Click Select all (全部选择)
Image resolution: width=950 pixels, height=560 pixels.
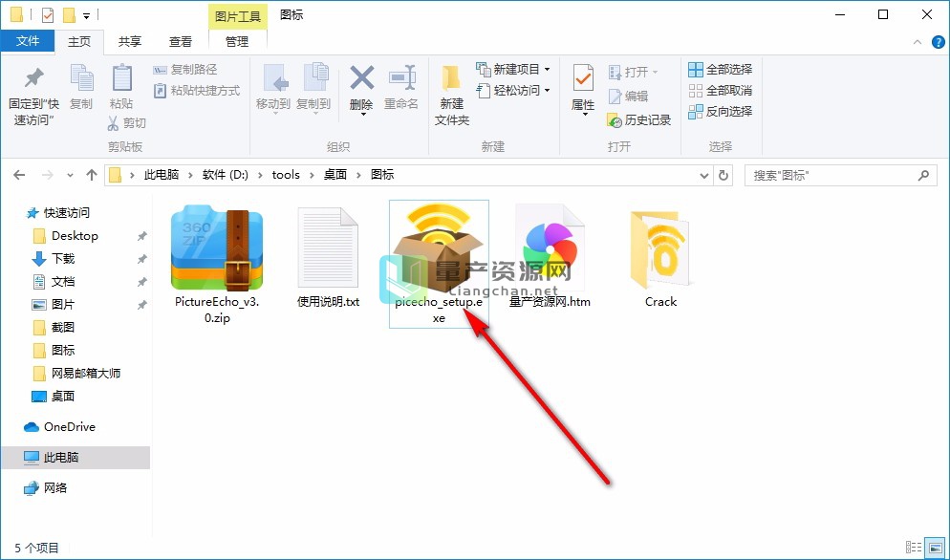[721, 70]
